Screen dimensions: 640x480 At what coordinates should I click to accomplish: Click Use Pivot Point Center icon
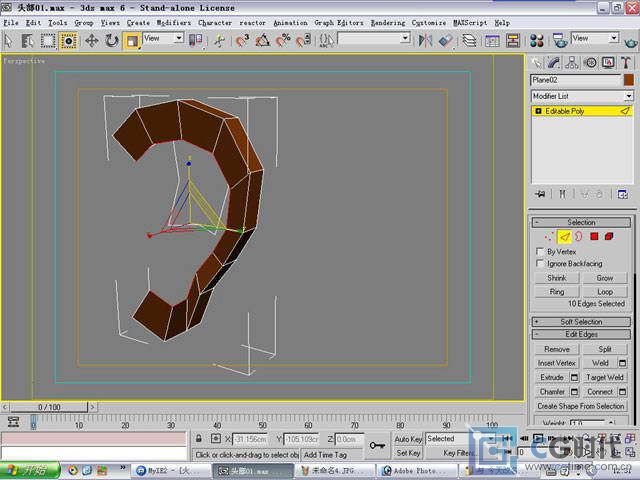tap(196, 40)
